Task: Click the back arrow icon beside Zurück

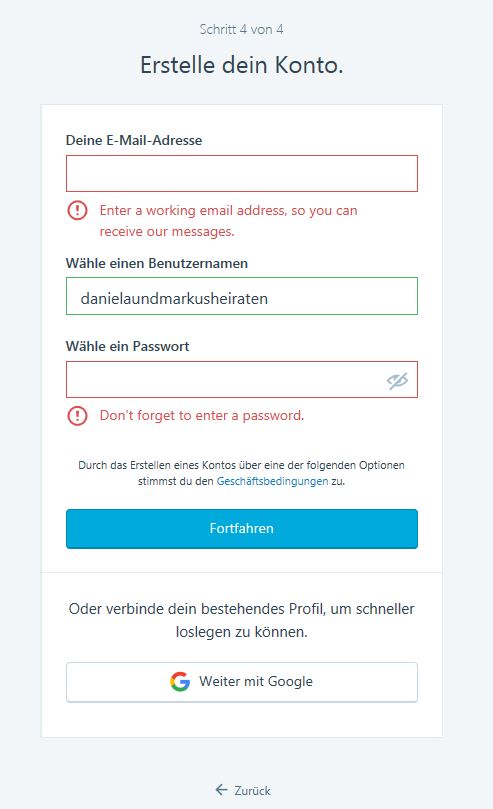Action: [222, 789]
